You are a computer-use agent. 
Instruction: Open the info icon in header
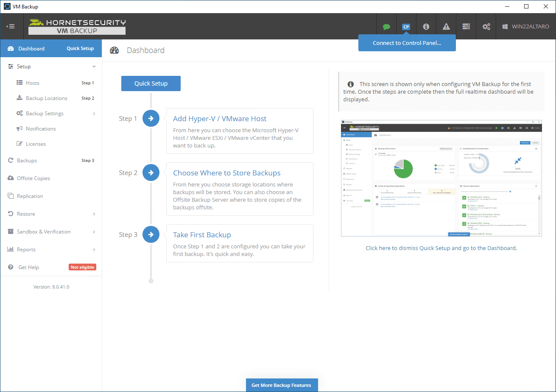tap(426, 27)
